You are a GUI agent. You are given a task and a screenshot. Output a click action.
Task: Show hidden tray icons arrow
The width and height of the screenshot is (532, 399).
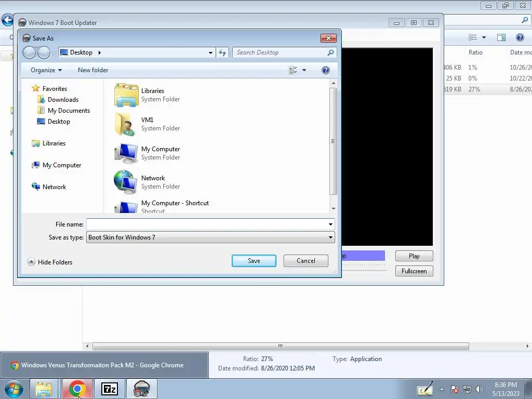(x=442, y=390)
